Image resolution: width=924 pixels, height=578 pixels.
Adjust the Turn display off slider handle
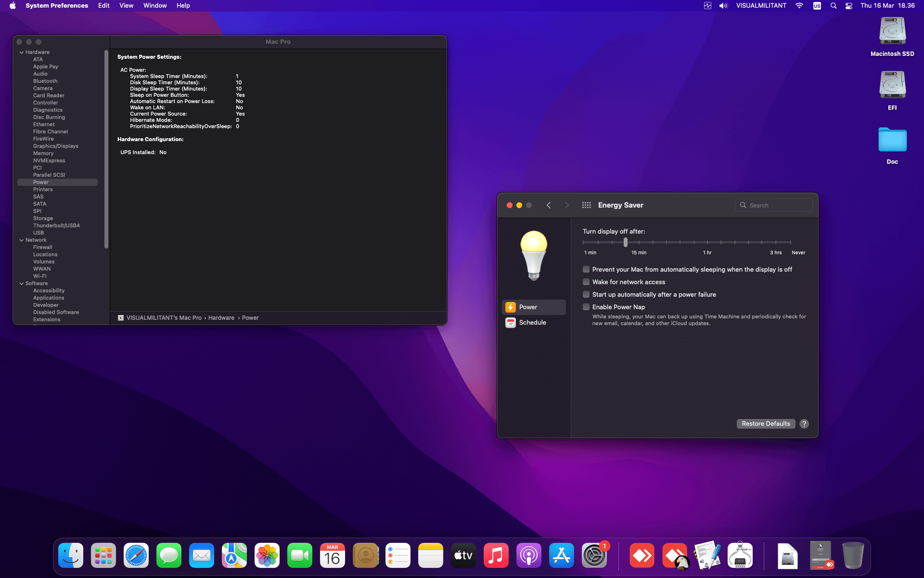(x=626, y=242)
